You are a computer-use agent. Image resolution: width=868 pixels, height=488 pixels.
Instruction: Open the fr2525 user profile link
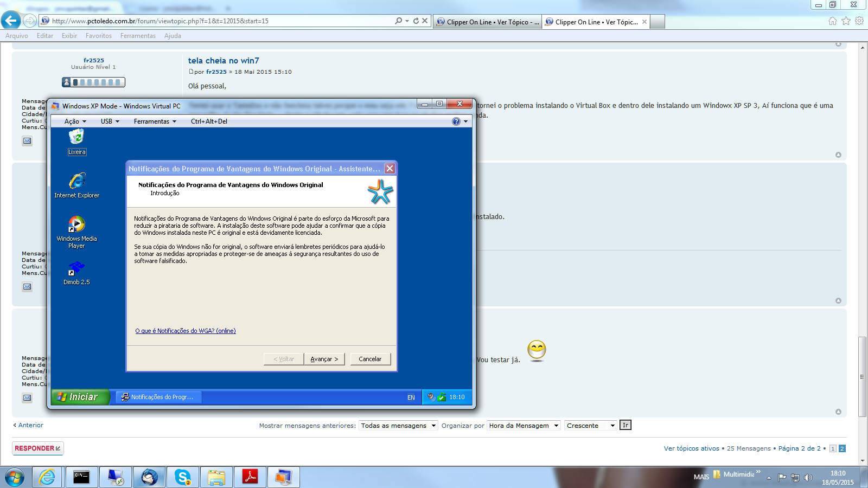click(x=94, y=60)
